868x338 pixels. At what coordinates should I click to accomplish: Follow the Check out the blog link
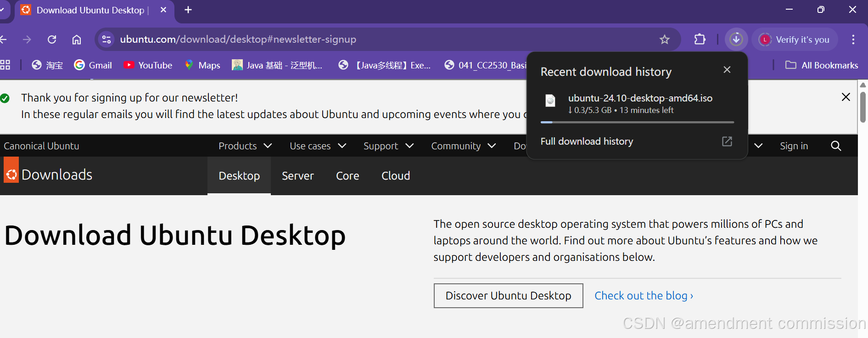644,296
